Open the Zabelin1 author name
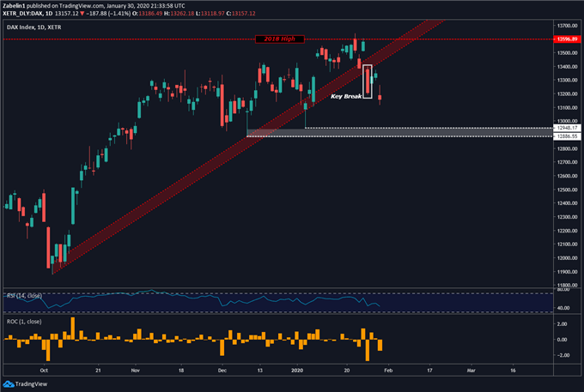Image resolution: width=584 pixels, height=392 pixels. [x=14, y=6]
